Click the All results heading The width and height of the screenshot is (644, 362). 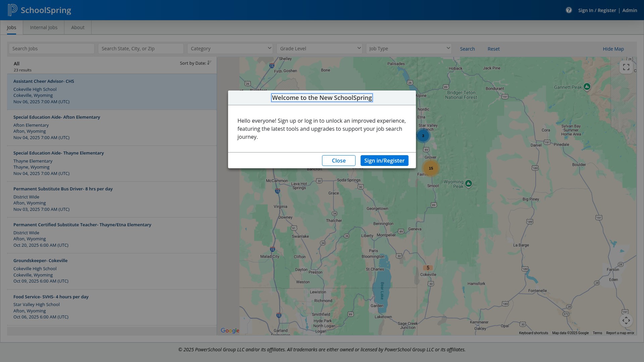[x=16, y=64]
